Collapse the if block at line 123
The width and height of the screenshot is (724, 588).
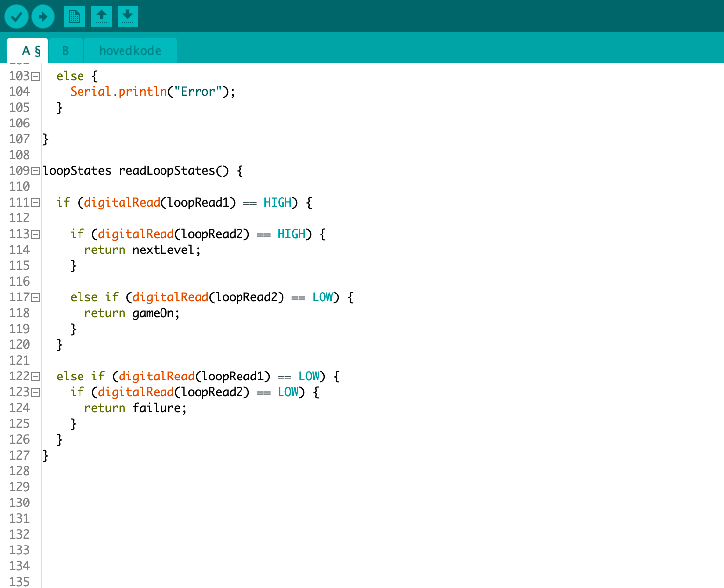click(36, 392)
